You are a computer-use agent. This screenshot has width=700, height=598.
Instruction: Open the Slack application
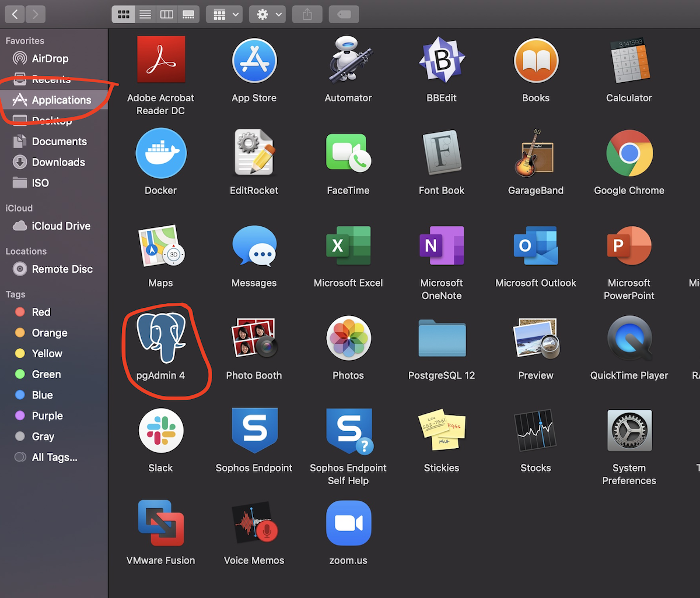160,431
